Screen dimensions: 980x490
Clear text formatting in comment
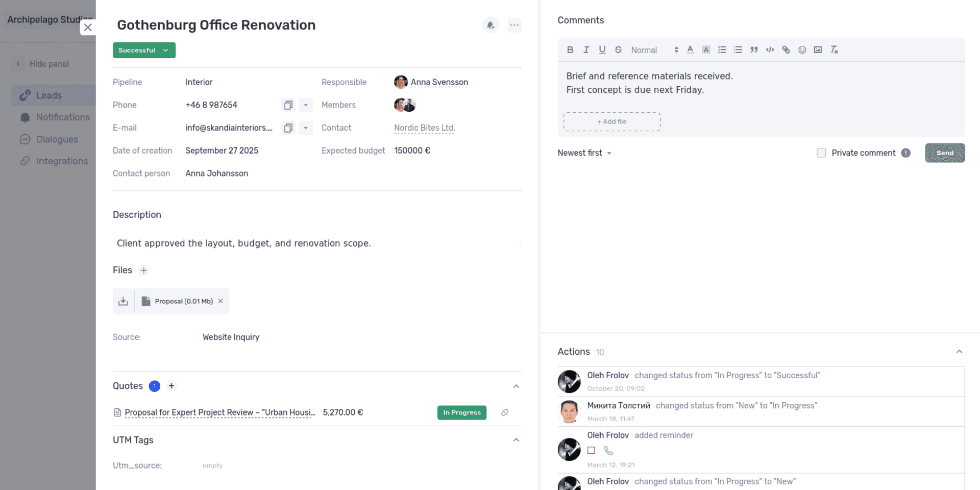pos(834,50)
